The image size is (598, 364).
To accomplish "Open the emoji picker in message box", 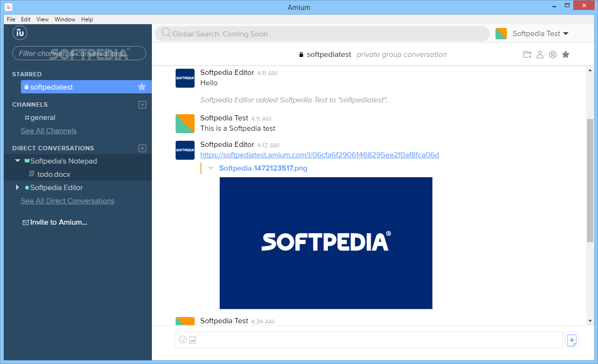I will pos(183,339).
